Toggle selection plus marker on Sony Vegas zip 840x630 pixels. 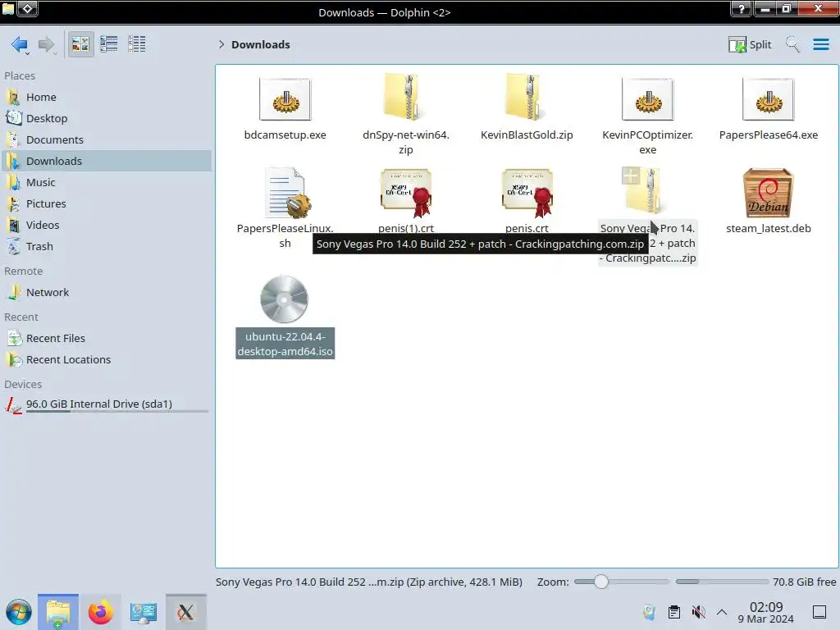click(631, 176)
